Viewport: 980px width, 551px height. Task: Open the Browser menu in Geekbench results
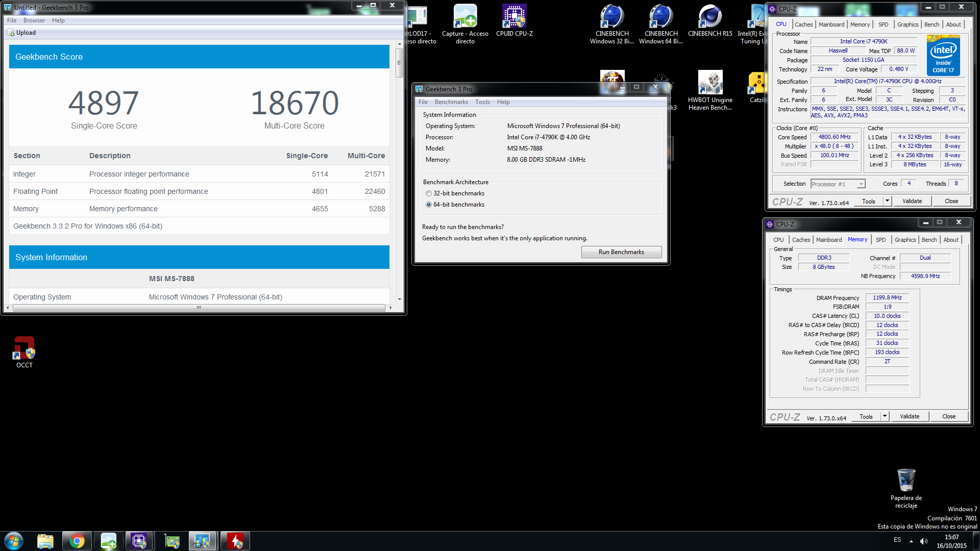[34, 20]
